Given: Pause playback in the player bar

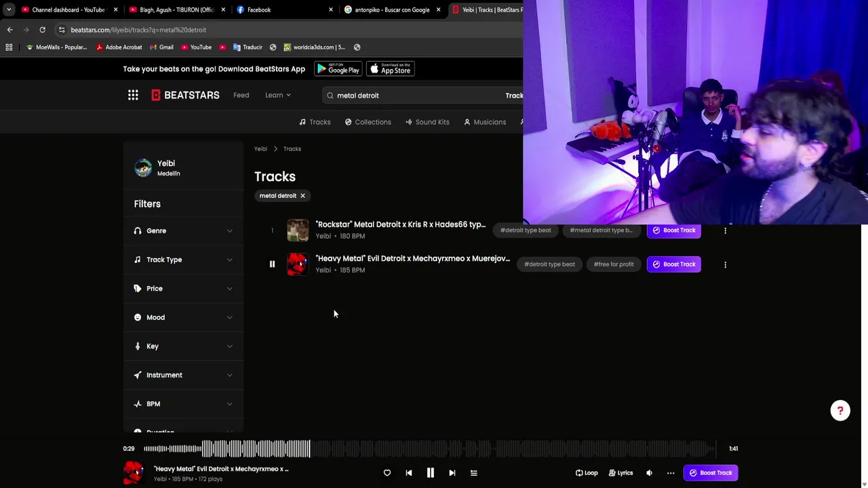Looking at the screenshot, I should point(430,473).
